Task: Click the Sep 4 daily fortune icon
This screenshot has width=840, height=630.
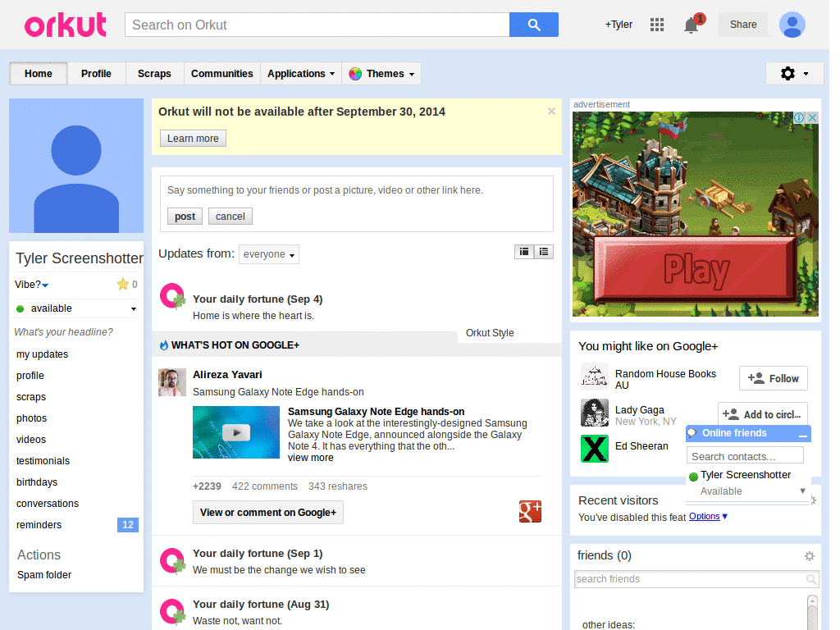Action: (x=172, y=296)
